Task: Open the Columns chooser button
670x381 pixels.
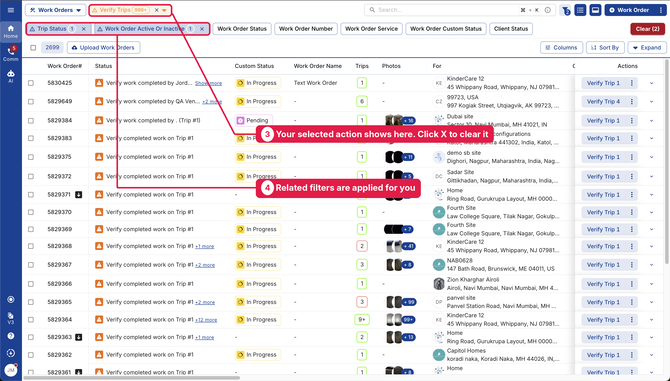Action: click(561, 47)
